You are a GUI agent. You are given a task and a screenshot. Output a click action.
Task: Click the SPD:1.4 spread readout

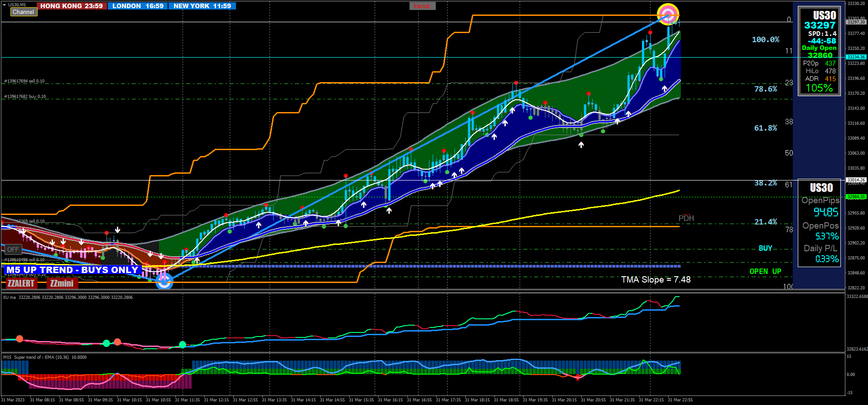pos(822,34)
